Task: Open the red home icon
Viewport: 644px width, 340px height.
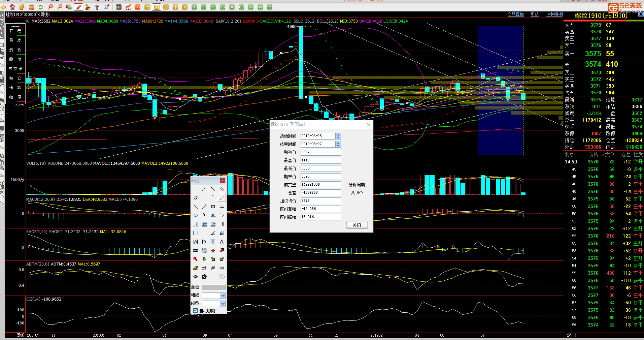Action: [12, 7]
